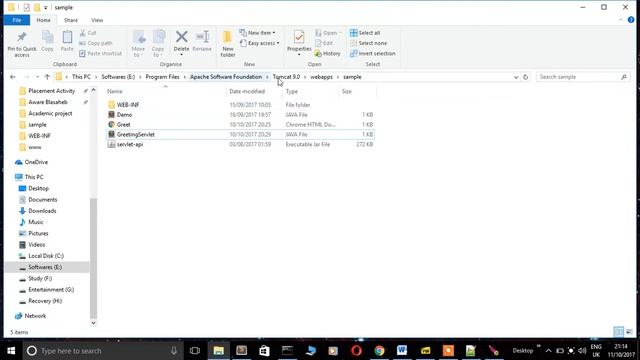640x360 pixels.
Task: Click Program Files breadcrumb
Action: coord(162,77)
